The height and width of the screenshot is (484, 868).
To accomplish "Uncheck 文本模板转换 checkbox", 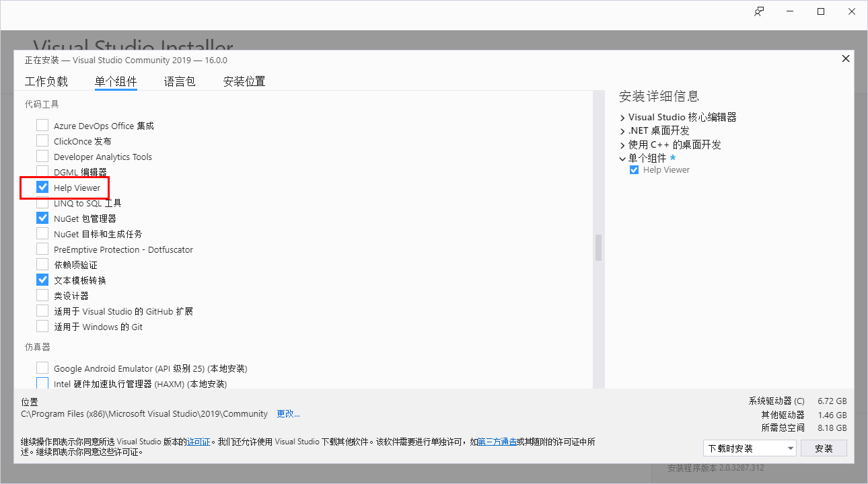I will 42,280.
